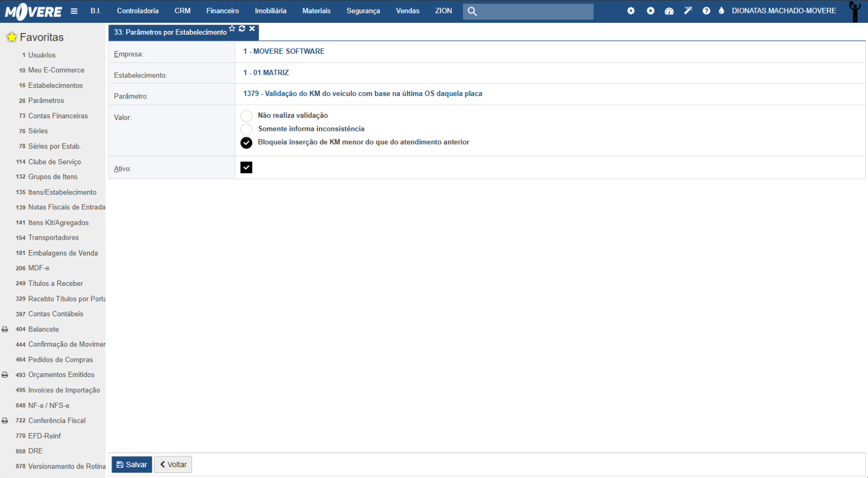868x478 pixels.
Task: Open favorite '16 Estabelecimentos'
Action: point(51,86)
